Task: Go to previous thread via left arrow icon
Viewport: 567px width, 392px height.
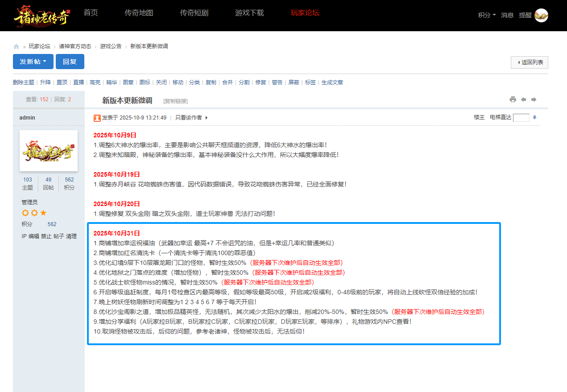Action: tap(523, 99)
